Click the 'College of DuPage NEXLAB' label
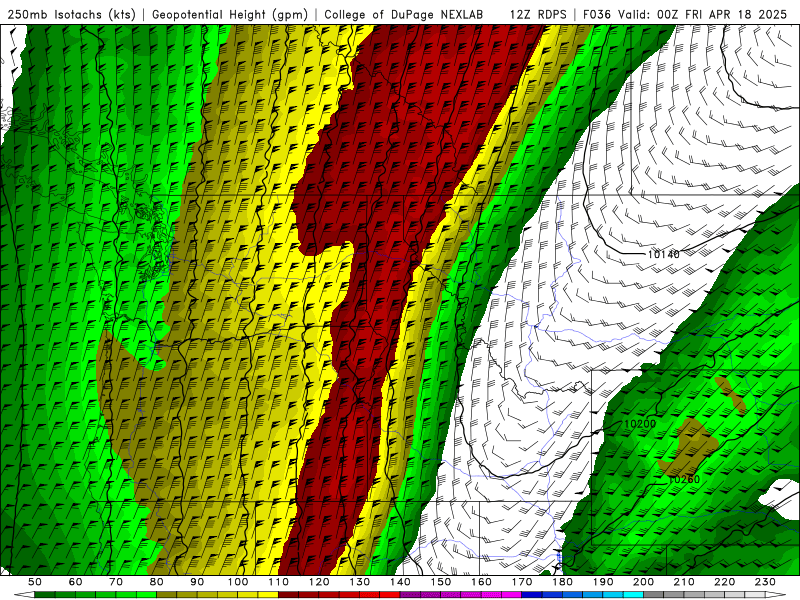Viewport: 800px width, 600px height. [403, 14]
